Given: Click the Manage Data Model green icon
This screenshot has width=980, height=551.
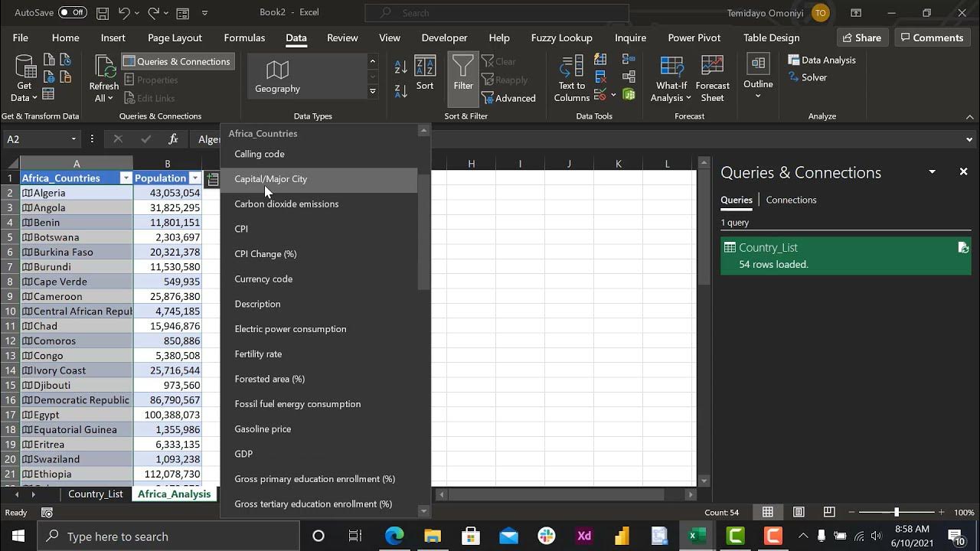Looking at the screenshot, I should pos(629,95).
